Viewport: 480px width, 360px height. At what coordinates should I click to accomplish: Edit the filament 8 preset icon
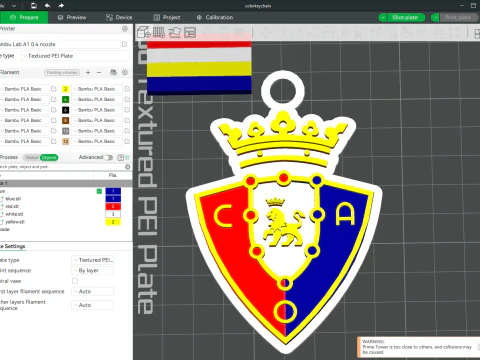(127, 120)
